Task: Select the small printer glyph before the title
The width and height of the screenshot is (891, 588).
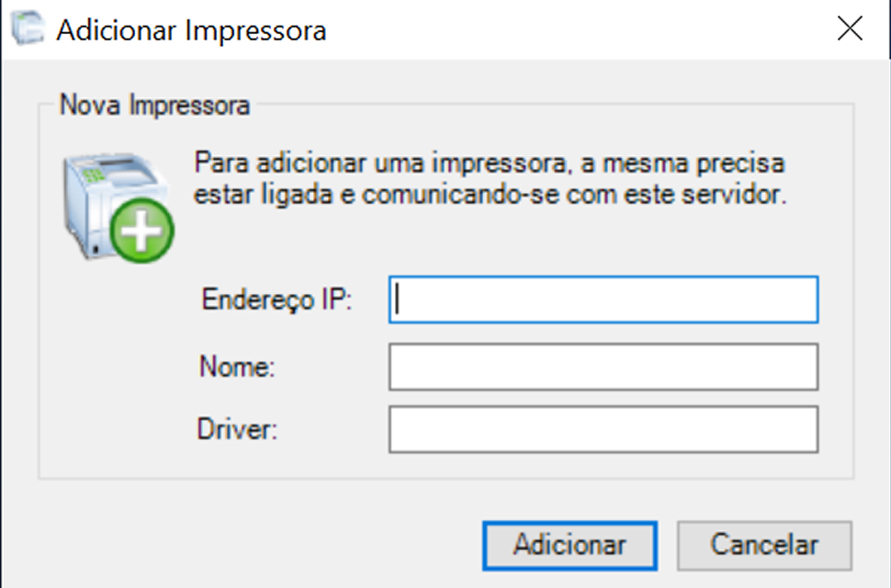Action: (x=28, y=28)
